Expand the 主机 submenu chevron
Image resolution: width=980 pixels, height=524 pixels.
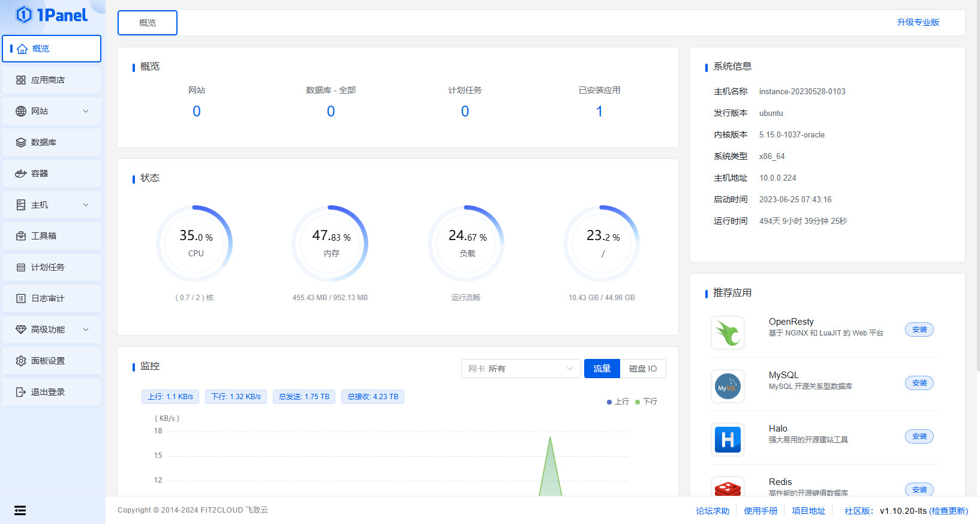point(86,205)
